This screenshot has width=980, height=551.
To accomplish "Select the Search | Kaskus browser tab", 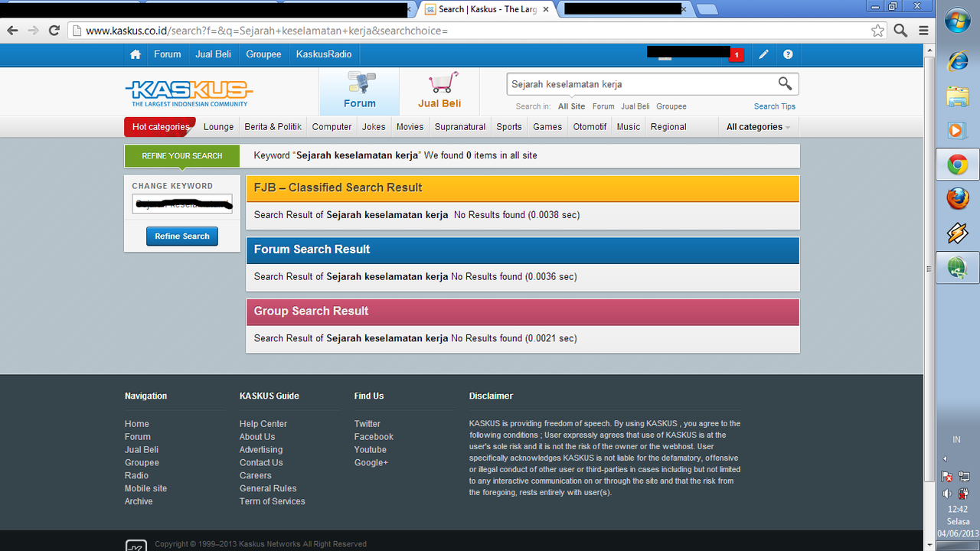I will click(x=488, y=9).
